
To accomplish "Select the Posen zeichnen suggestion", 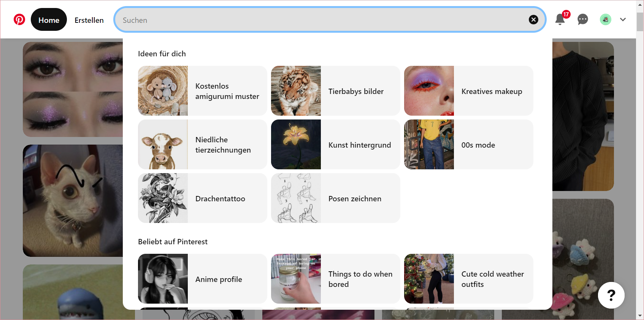I will pyautogui.click(x=335, y=198).
